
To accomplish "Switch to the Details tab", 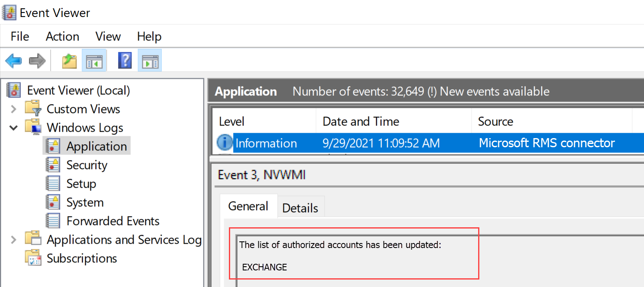I will pos(300,208).
